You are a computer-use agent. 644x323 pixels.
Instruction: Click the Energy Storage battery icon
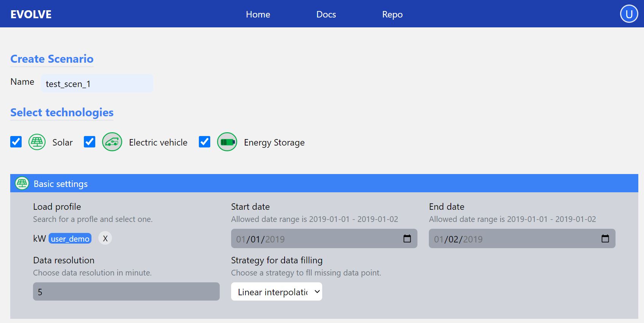227,142
